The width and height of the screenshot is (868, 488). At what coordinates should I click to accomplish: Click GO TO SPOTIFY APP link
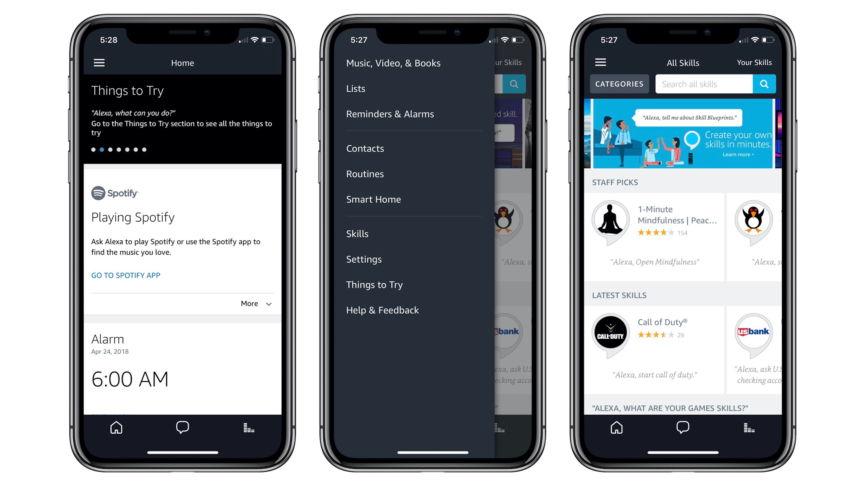(x=126, y=275)
